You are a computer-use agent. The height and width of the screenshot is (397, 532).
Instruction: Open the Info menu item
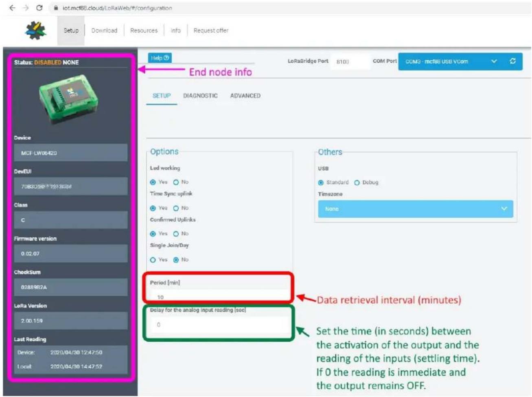coord(175,31)
